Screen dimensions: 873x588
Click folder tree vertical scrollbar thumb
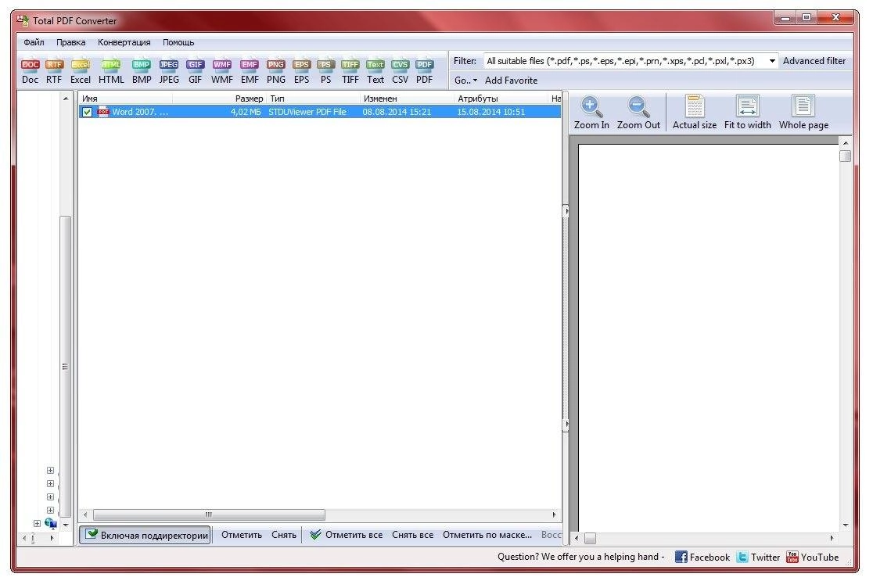click(65, 367)
